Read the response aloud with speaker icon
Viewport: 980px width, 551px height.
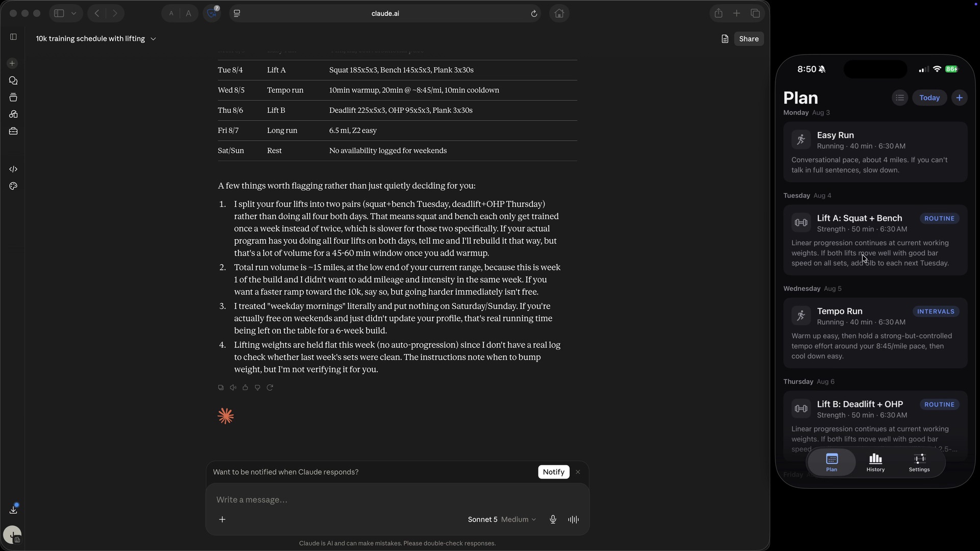pyautogui.click(x=233, y=387)
